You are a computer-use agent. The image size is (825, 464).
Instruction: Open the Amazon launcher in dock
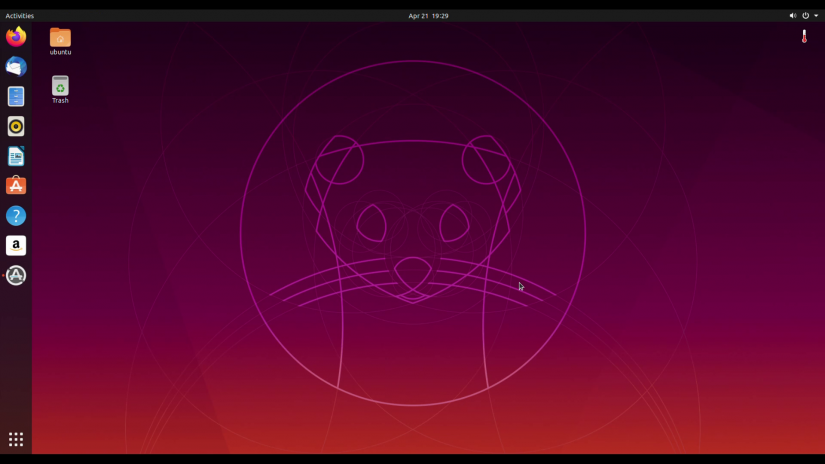click(16, 246)
